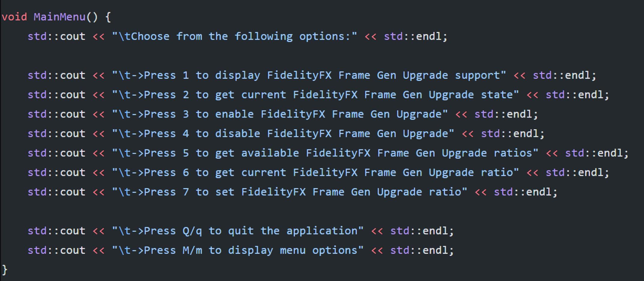
Task: Click std::endl on the Upgrade ratios line
Action: pyautogui.click(x=596, y=153)
